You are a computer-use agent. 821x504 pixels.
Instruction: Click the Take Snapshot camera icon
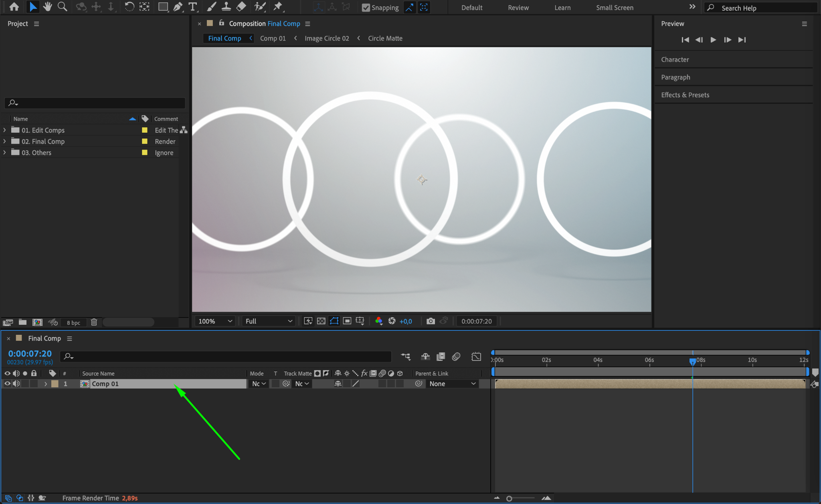pyautogui.click(x=431, y=321)
